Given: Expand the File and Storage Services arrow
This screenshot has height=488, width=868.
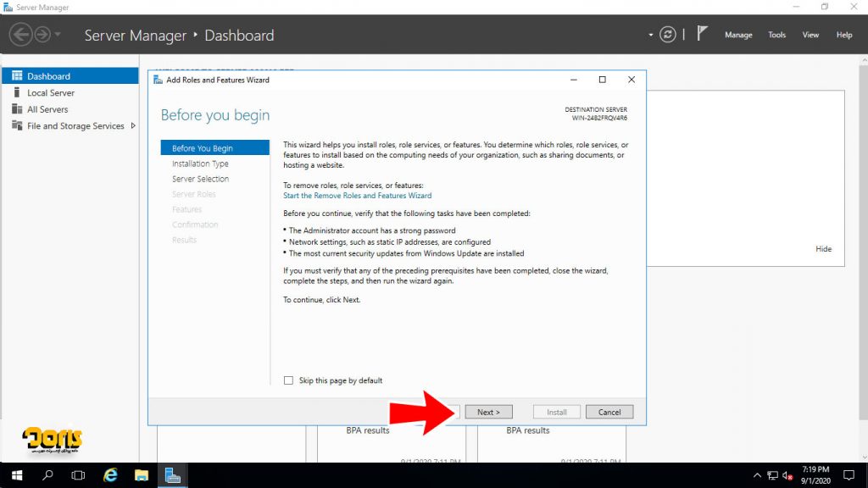Looking at the screenshot, I should click(133, 125).
